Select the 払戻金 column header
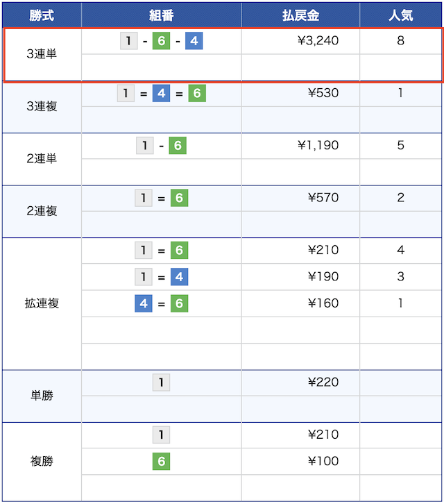444x504 pixels. (300, 15)
